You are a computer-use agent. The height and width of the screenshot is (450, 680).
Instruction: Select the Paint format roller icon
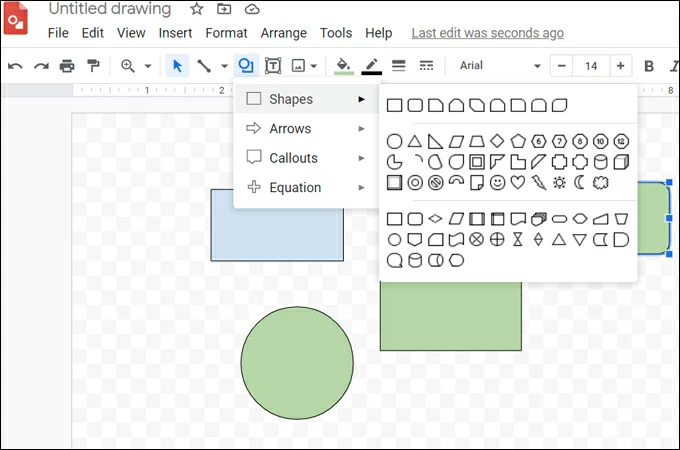click(93, 65)
